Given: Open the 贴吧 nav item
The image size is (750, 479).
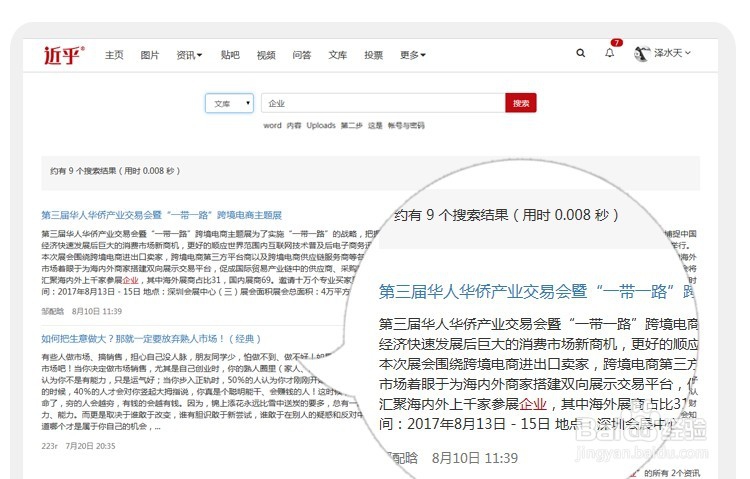Looking at the screenshot, I should [x=230, y=55].
